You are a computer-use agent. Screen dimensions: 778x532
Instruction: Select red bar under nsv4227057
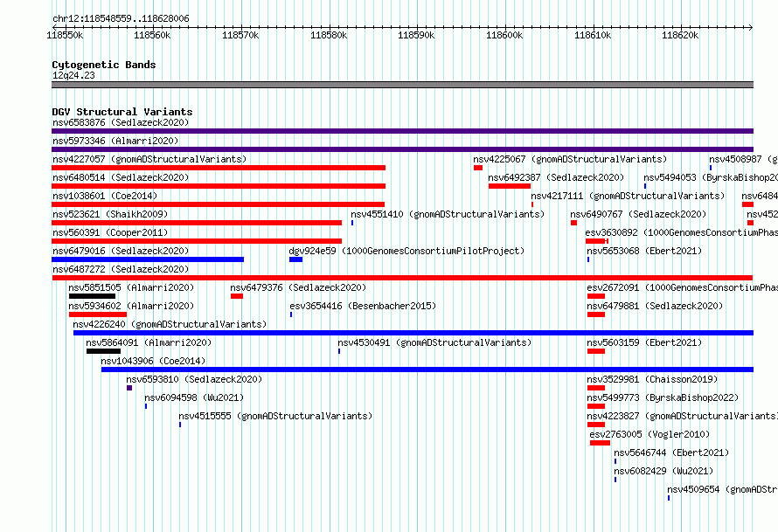(219, 168)
